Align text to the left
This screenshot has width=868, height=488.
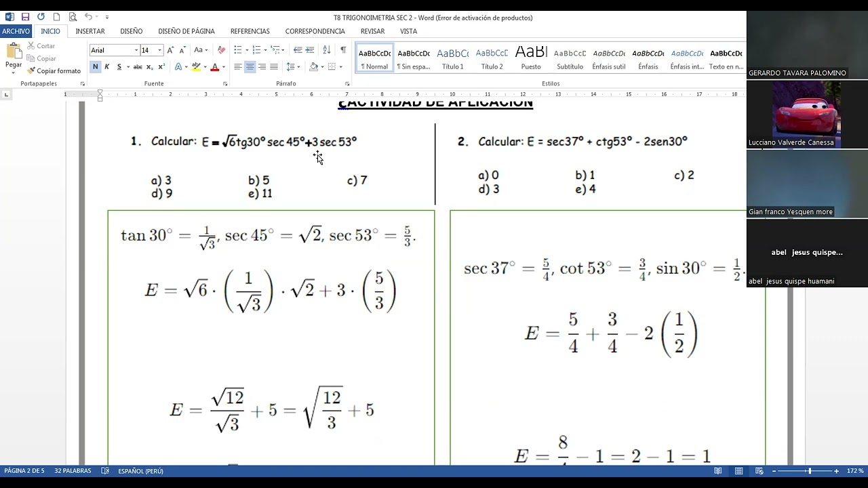tap(238, 67)
